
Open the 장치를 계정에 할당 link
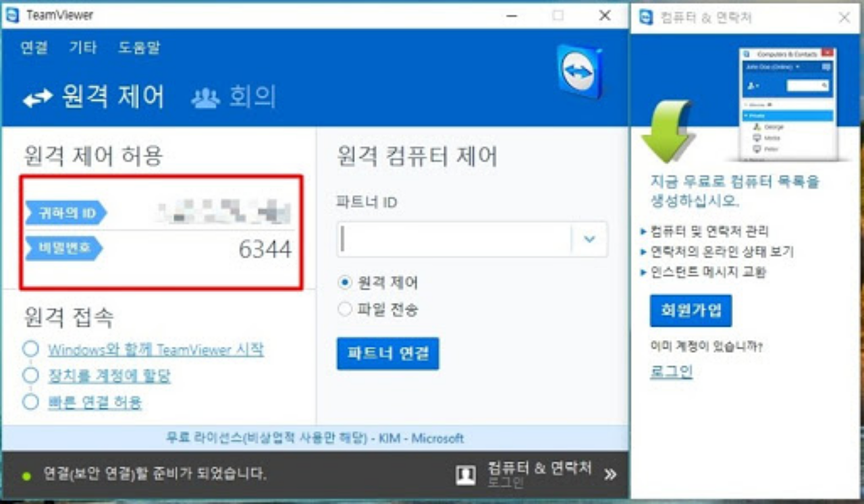(109, 376)
